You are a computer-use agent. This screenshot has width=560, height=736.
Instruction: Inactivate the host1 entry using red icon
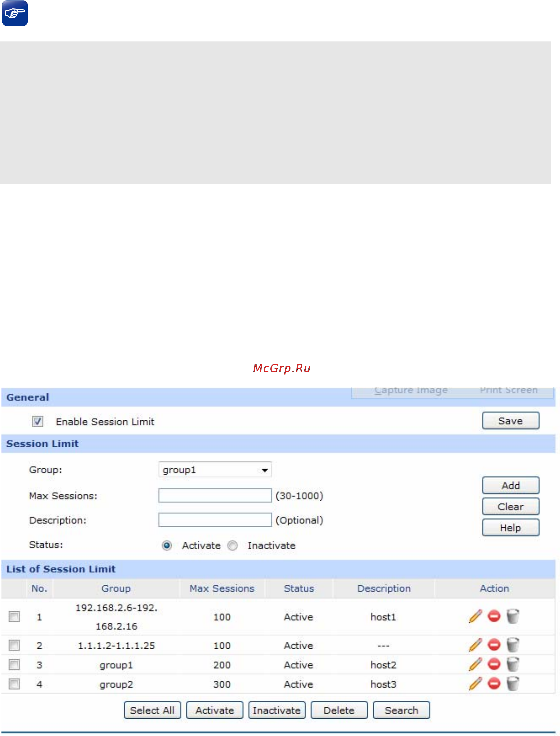tap(494, 616)
